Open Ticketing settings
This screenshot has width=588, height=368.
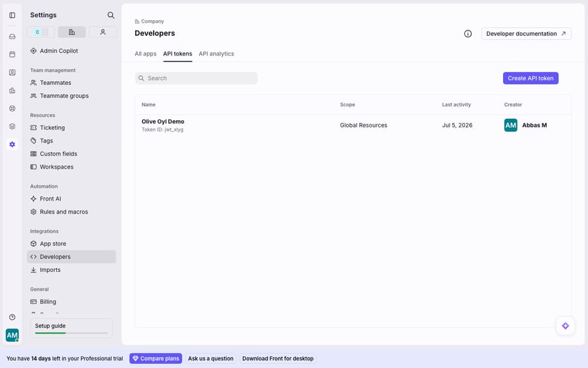(71, 127)
